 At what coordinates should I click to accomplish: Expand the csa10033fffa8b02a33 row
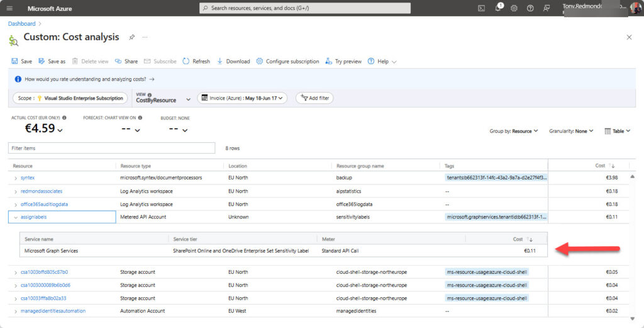pos(16,299)
